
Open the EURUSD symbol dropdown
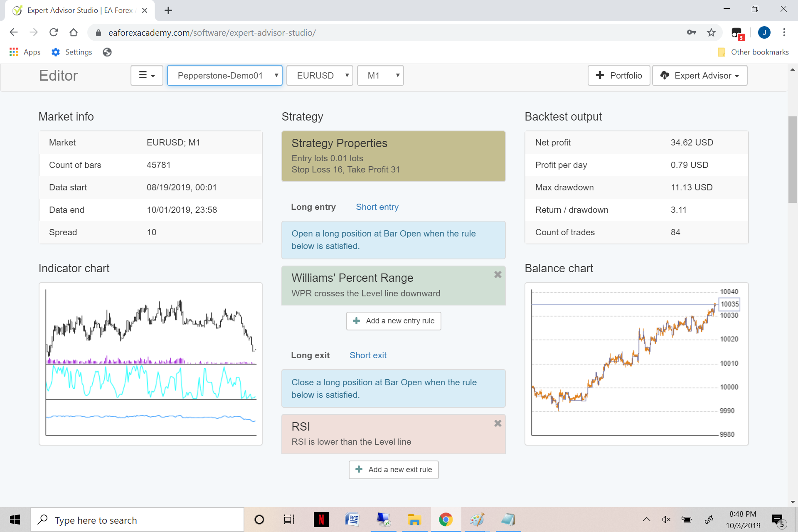(320, 76)
